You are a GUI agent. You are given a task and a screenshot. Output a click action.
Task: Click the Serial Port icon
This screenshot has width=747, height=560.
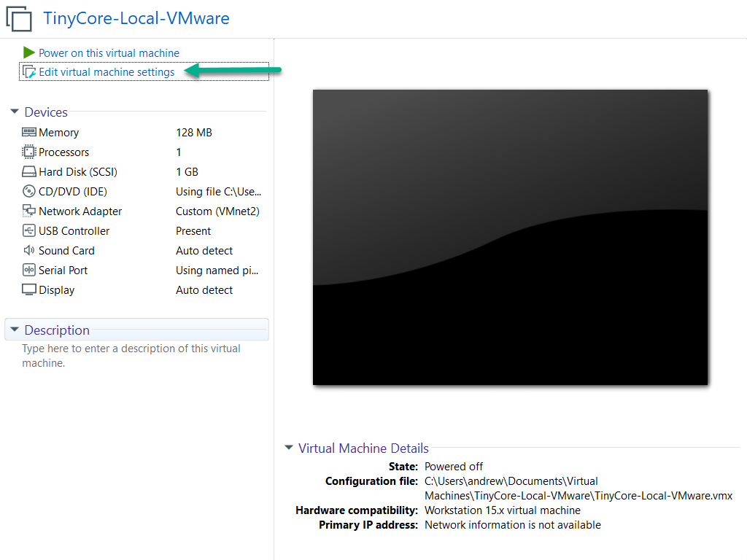click(29, 270)
